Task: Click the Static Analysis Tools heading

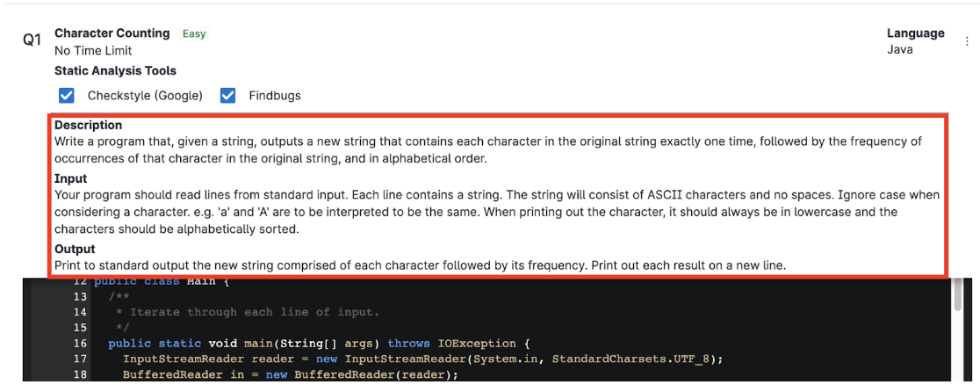Action: point(115,70)
